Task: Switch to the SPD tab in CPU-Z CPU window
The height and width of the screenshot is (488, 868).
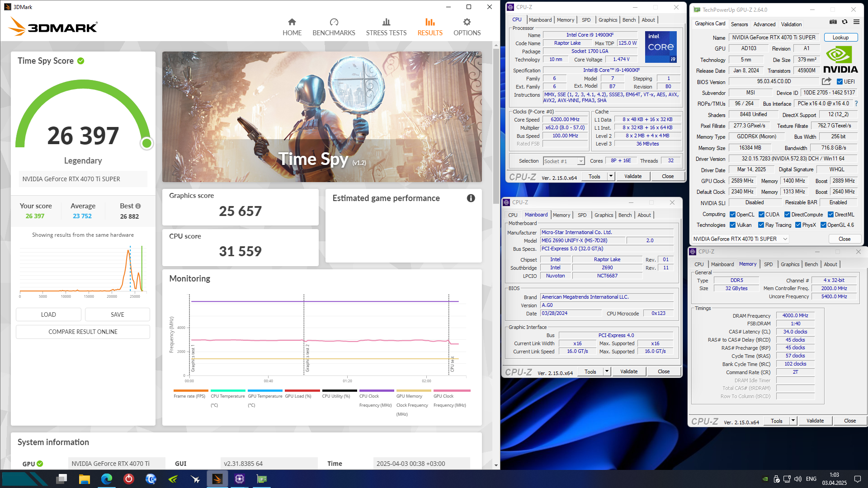Action: pos(586,20)
